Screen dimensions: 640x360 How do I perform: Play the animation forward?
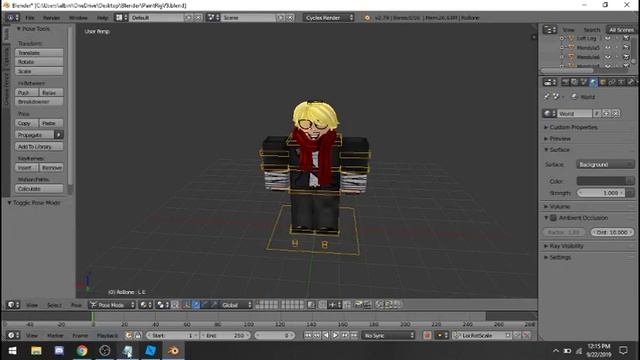click(x=335, y=336)
